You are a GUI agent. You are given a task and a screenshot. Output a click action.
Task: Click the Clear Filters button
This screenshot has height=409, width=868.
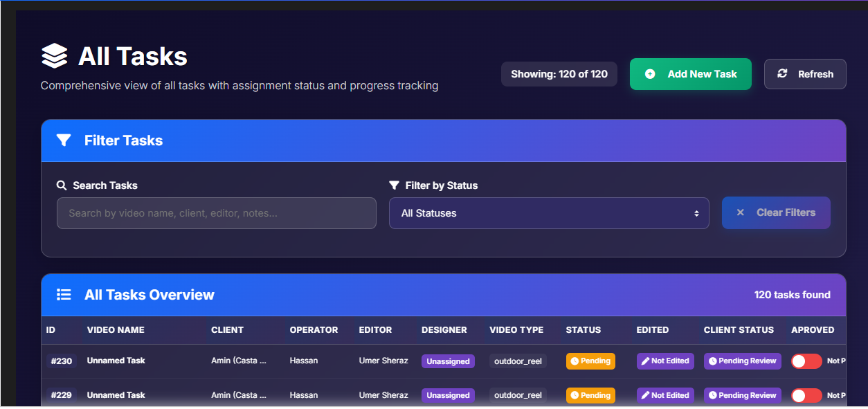coord(776,212)
